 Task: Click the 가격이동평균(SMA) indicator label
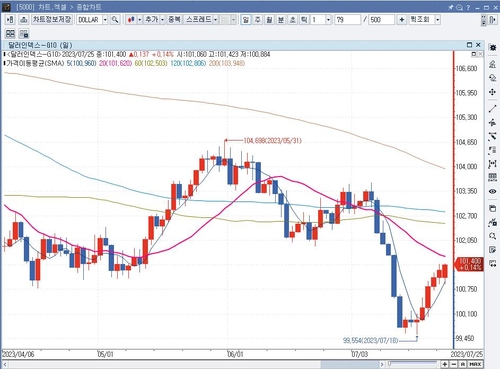[35, 63]
